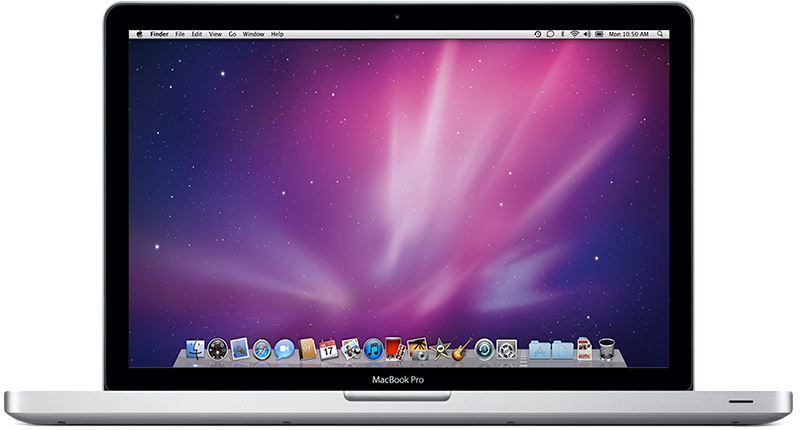The width and height of the screenshot is (800, 430).
Task: Open Preview from the Dock
Action: click(351, 349)
